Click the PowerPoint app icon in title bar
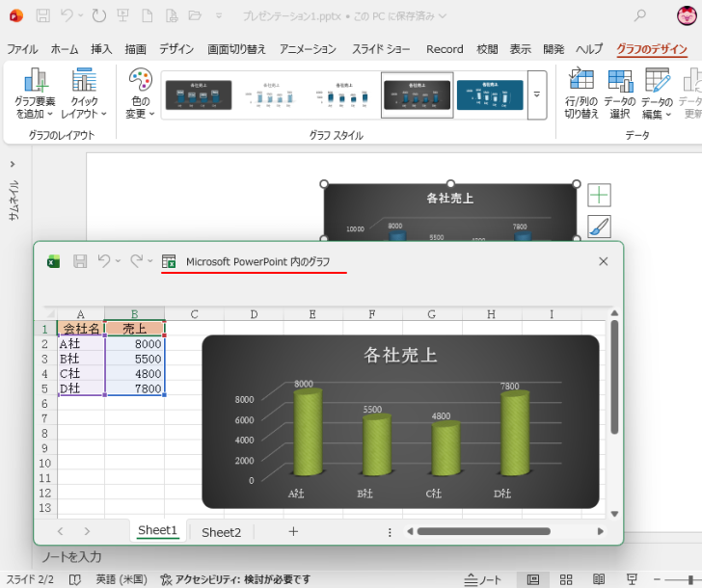 pos(16,16)
